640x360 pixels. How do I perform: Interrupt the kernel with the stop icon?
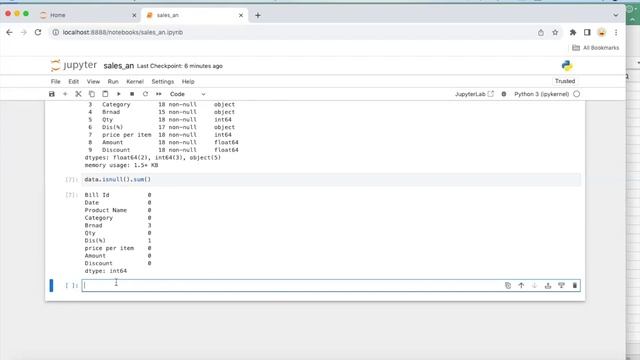[x=132, y=94]
